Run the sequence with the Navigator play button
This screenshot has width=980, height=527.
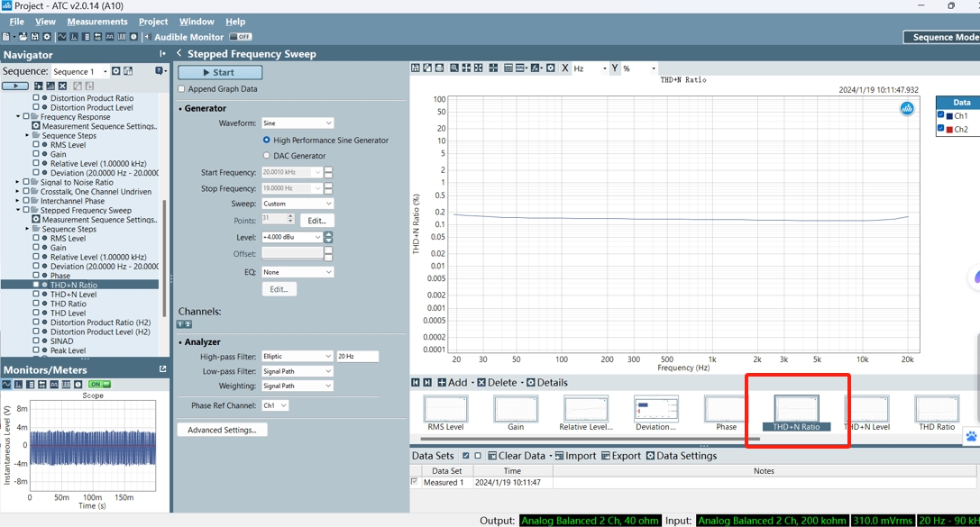pos(15,86)
